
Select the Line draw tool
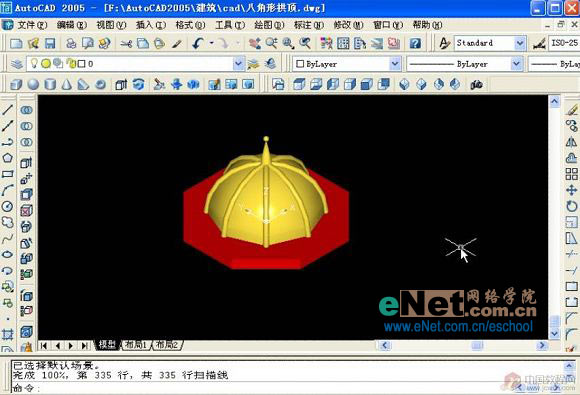tap(8, 109)
